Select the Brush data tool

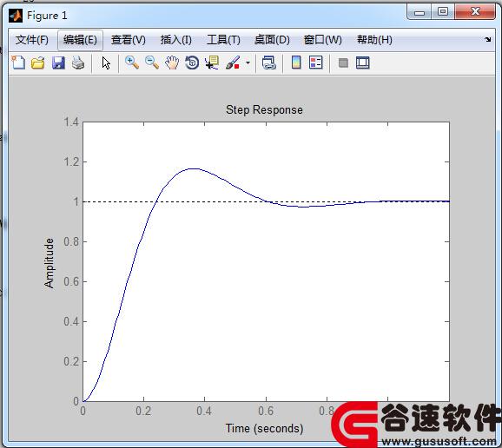click(233, 63)
